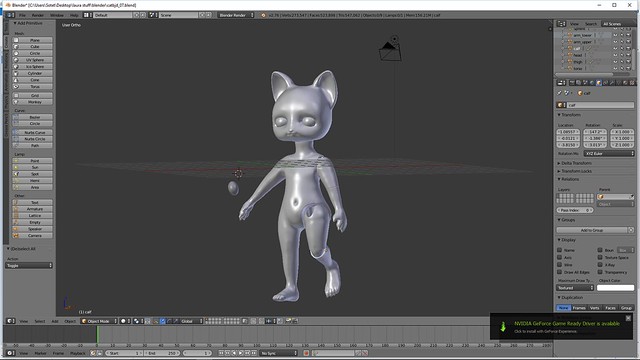Open the Help menu
This screenshot has height=360, width=640.
pos(74,15)
